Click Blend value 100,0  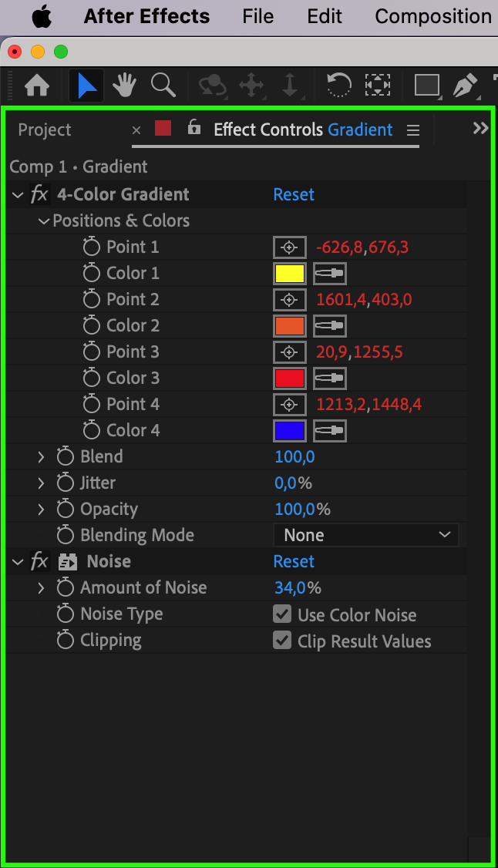tap(295, 456)
